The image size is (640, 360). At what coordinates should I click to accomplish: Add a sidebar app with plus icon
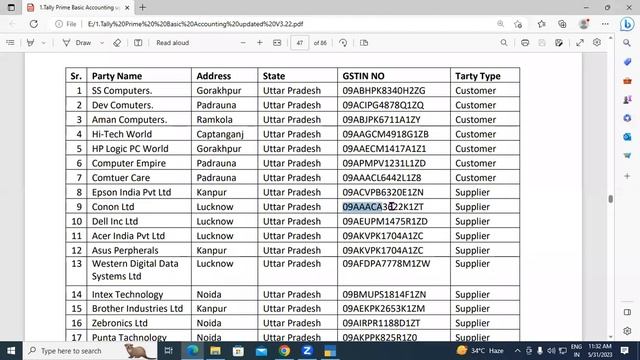pyautogui.click(x=627, y=176)
